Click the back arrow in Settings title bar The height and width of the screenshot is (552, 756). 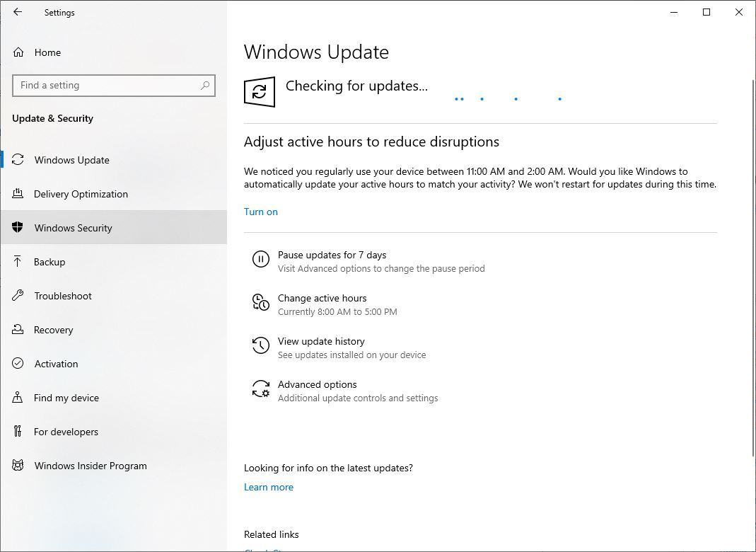coord(18,12)
